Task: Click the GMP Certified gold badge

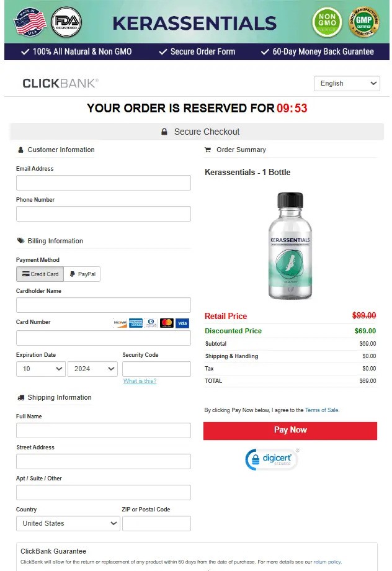Action: click(363, 22)
